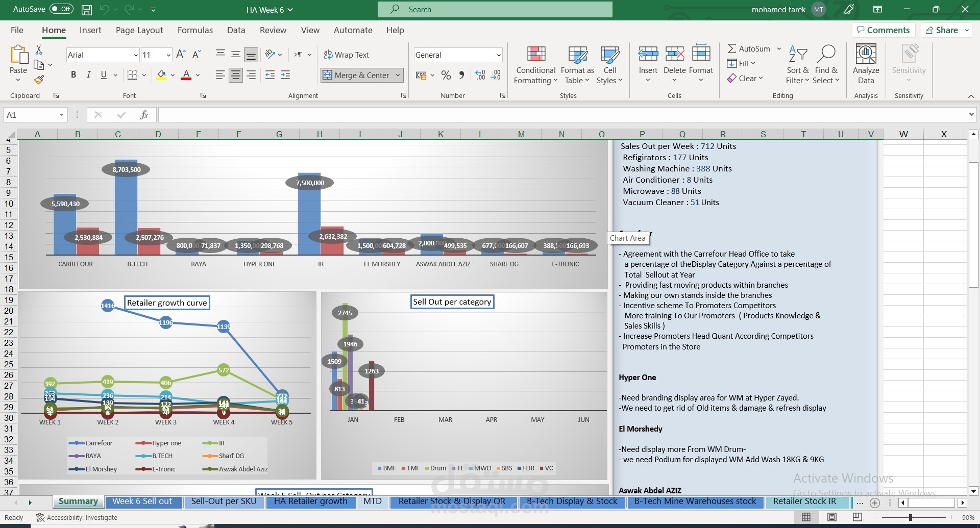This screenshot has width=980, height=528.
Task: Click the Save icon in the title bar
Action: pos(87,9)
